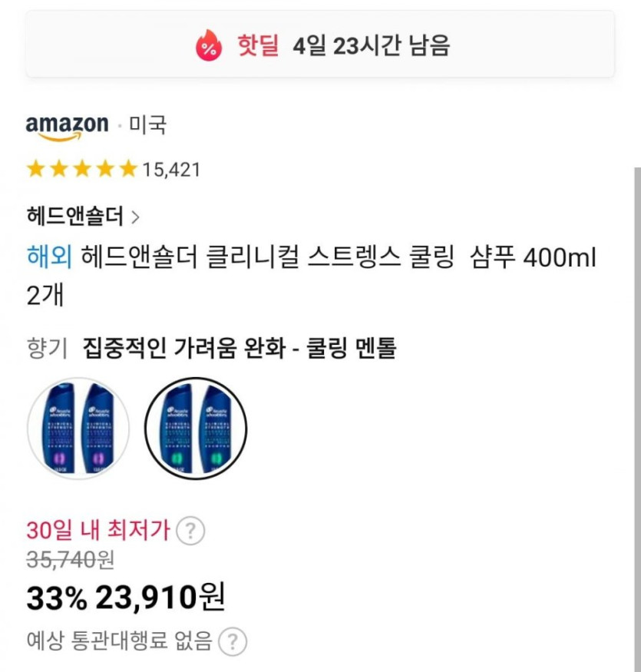
Task: Tap the five-star rating icons
Action: click(x=81, y=169)
